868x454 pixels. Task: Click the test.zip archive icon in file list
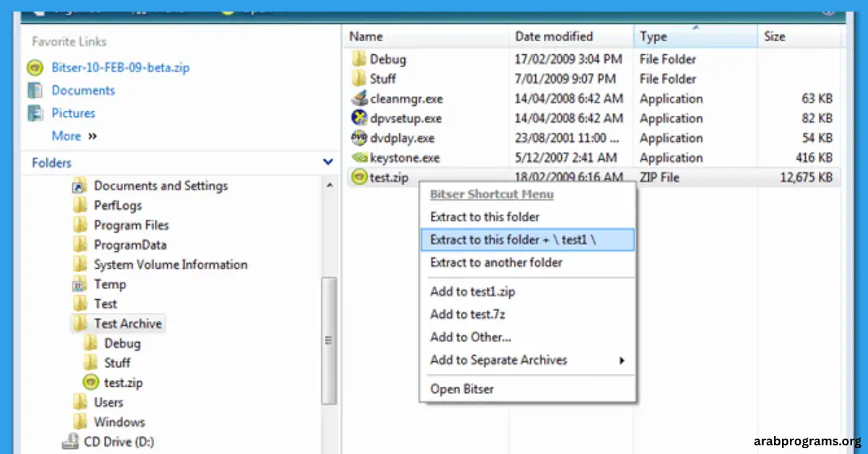coord(359,177)
